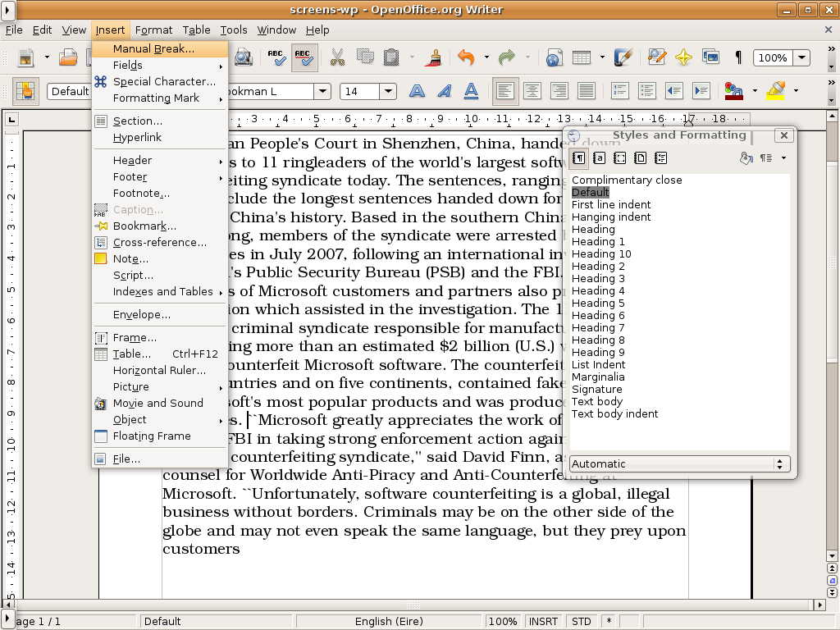
Task: Open a file with the Open folder icon
Action: point(68,57)
